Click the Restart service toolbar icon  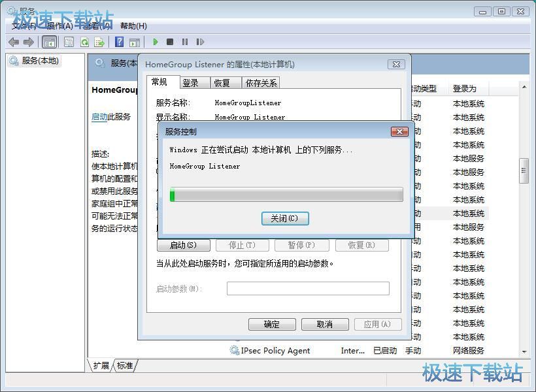(x=200, y=42)
